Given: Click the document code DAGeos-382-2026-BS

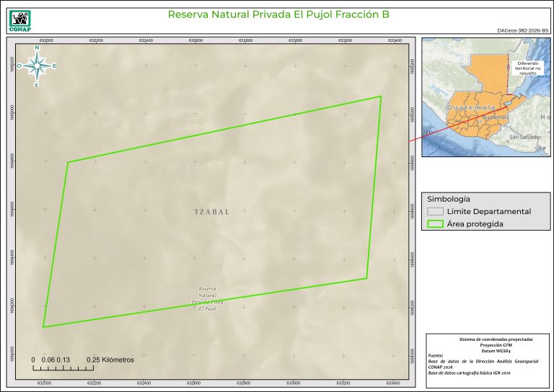Looking at the screenshot, I should tap(523, 31).
